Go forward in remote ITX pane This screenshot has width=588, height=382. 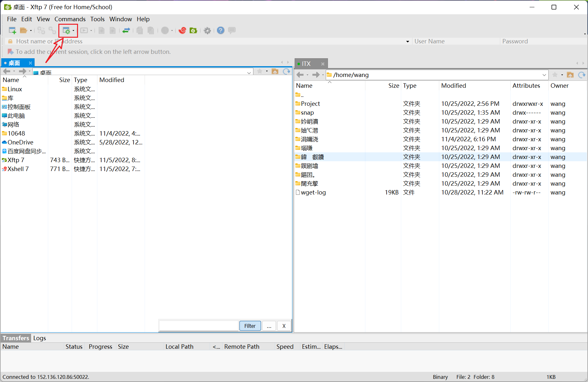point(316,75)
